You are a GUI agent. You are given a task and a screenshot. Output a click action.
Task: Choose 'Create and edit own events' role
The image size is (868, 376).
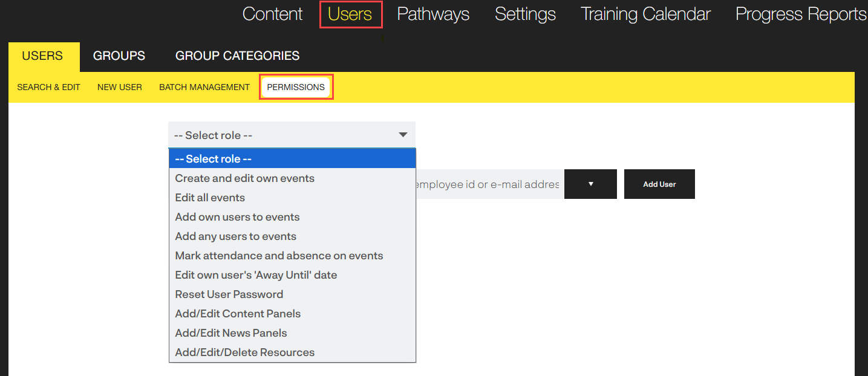pyautogui.click(x=245, y=178)
